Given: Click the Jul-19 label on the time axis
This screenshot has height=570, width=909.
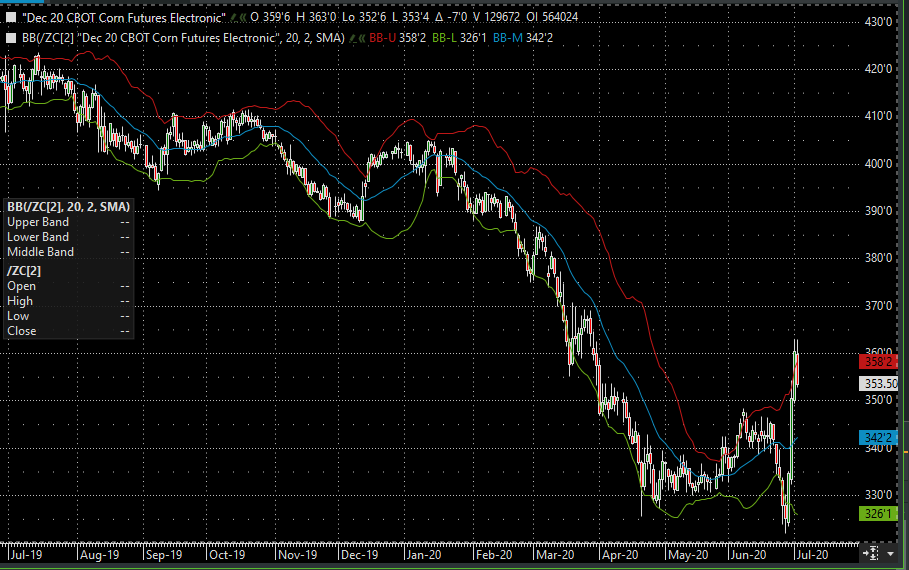Looking at the screenshot, I should click(x=26, y=555).
